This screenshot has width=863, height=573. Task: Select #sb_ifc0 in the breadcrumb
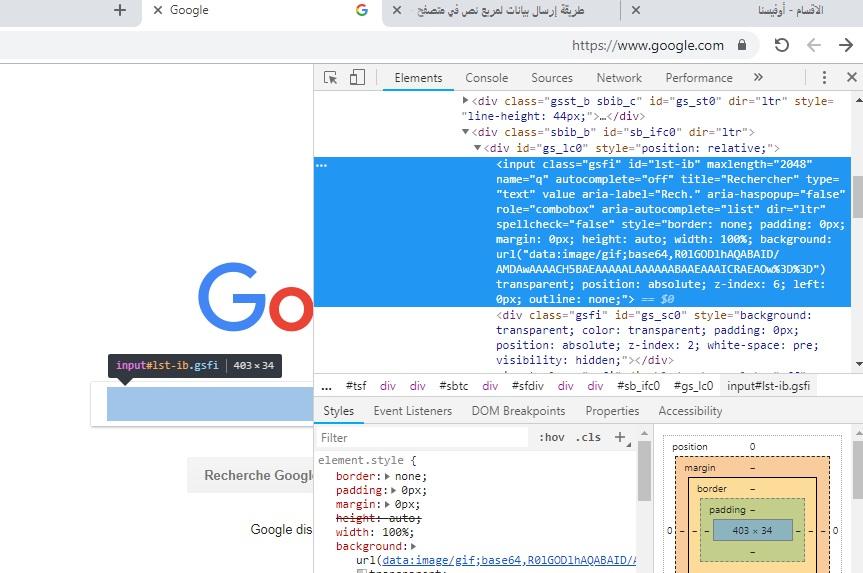[x=638, y=386]
